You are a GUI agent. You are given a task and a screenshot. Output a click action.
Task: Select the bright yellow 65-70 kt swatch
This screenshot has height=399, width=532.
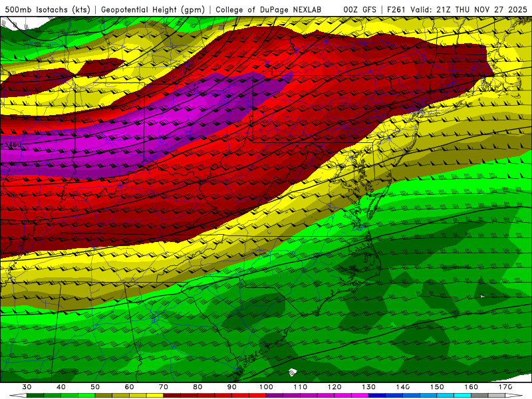[x=155, y=396]
